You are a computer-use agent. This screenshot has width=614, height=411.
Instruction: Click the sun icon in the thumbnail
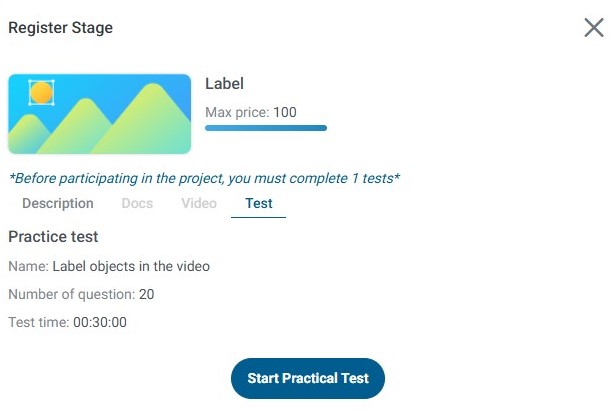41,93
